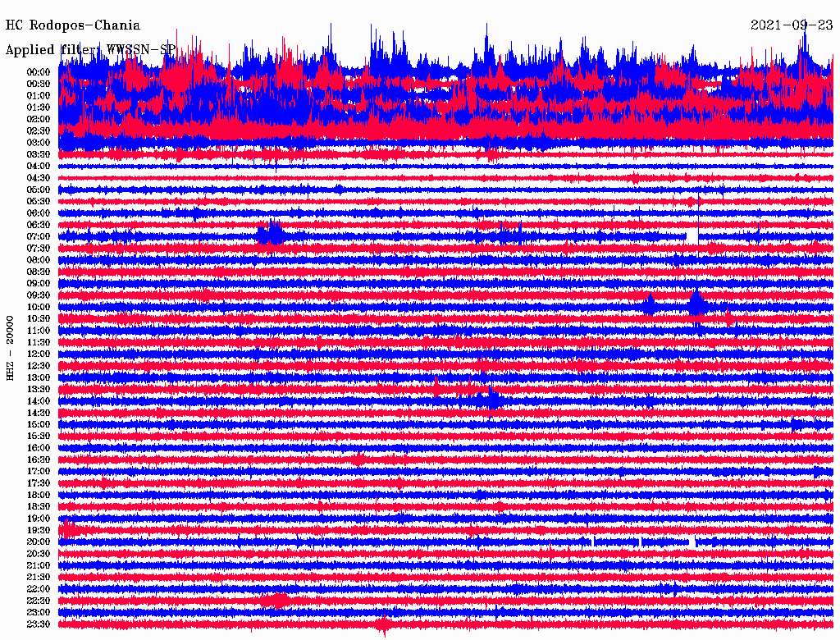
Task: Select the 00:00 time label
Action: click(x=39, y=72)
